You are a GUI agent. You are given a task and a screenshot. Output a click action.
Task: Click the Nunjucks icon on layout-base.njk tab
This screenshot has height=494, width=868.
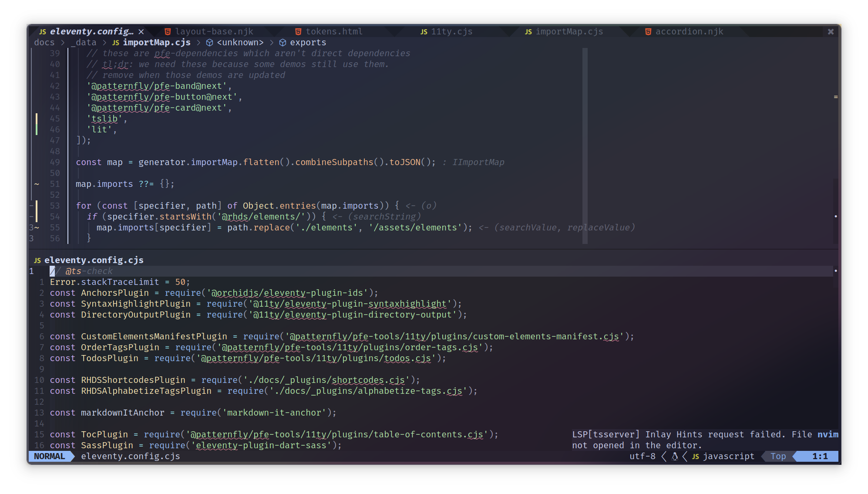pos(168,31)
